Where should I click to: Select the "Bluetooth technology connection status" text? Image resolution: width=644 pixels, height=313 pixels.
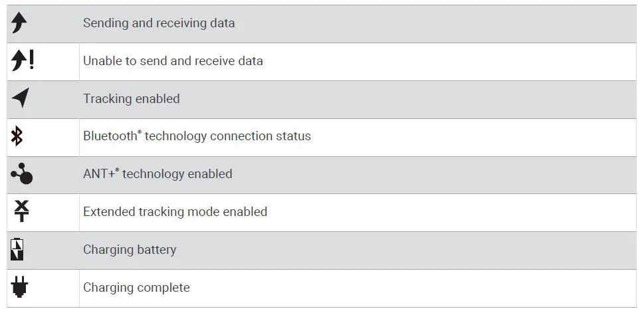197,136
